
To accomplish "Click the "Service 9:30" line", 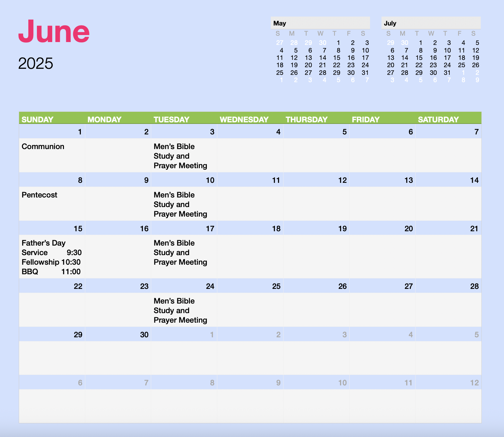I will point(52,253).
